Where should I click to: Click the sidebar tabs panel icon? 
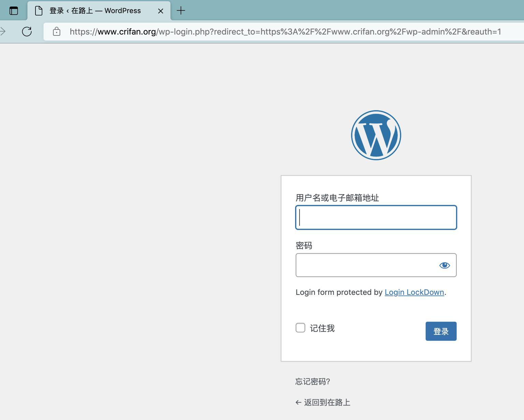point(14,11)
